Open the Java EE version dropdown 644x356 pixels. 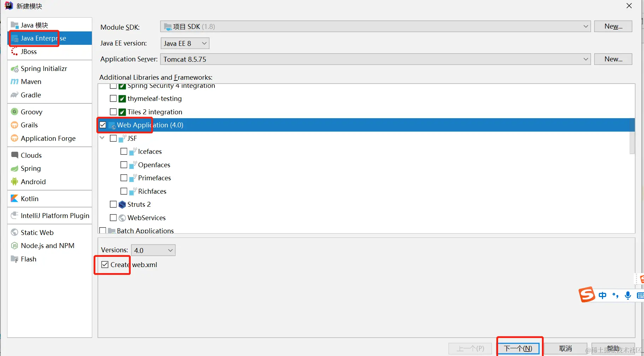(x=185, y=43)
